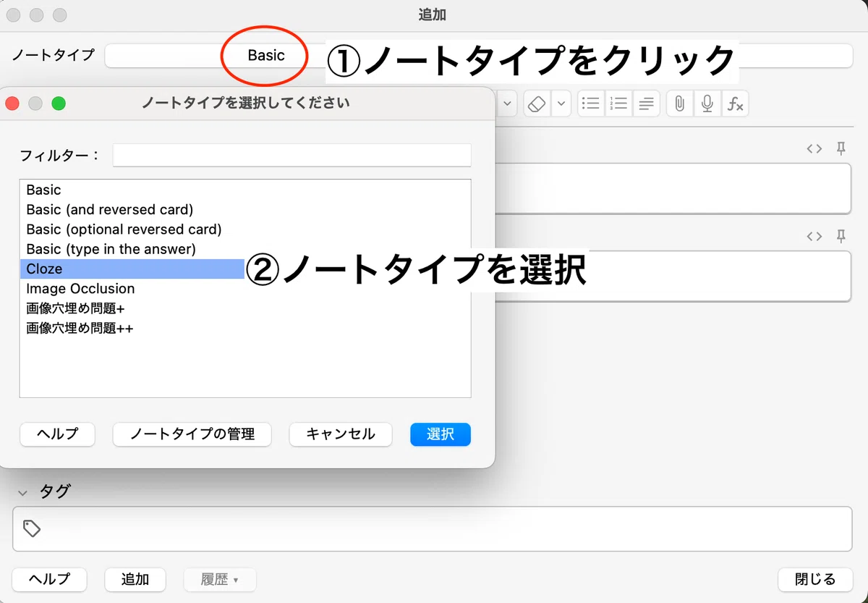
Task: Insert an unordered bullet list
Action: tap(591, 104)
